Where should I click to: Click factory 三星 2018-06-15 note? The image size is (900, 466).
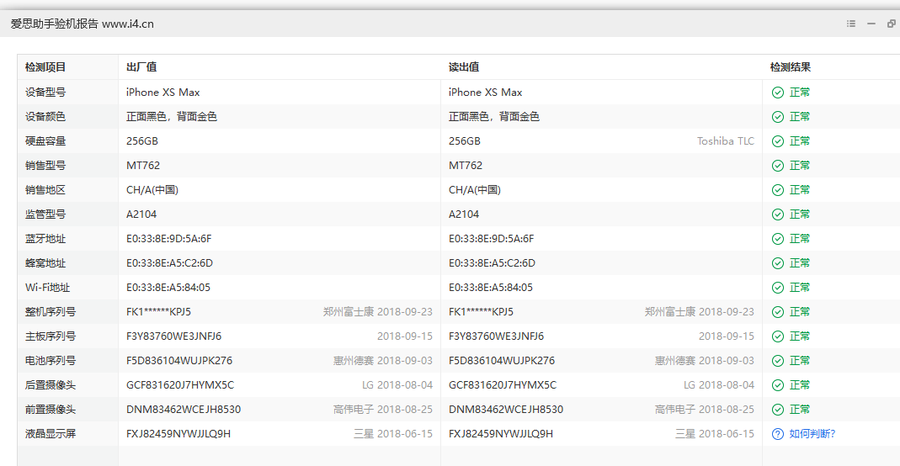(x=393, y=434)
